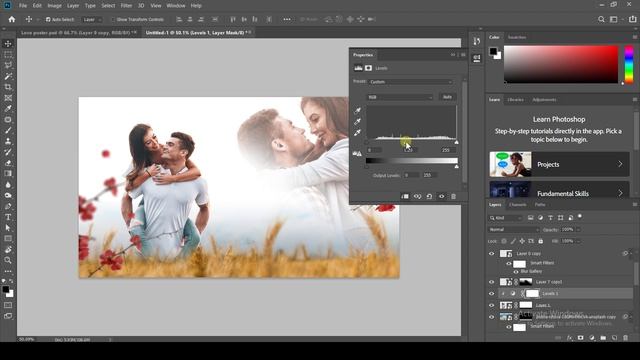640x360 pixels.
Task: Expand the Fundamental Skills tutorial chevron
Action: [620, 193]
